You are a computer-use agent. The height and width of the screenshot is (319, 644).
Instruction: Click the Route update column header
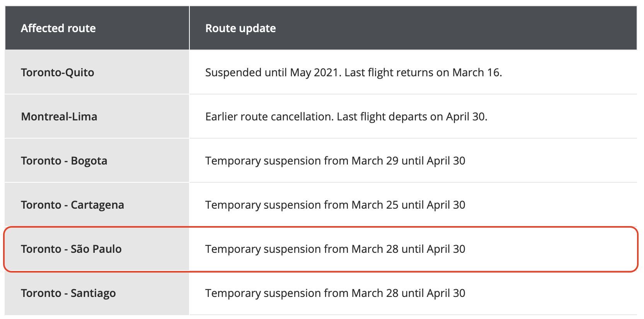tap(413, 28)
